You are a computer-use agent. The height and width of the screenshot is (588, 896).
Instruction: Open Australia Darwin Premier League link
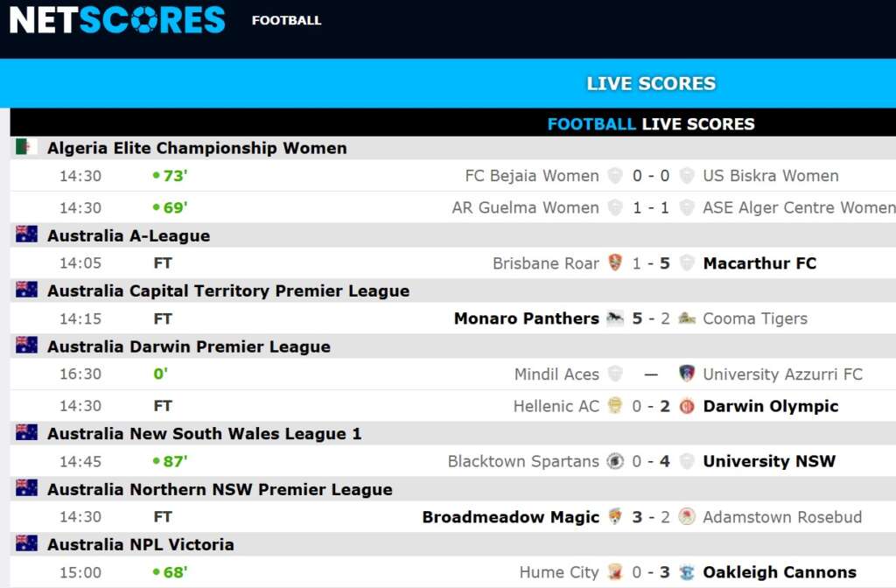(x=189, y=346)
